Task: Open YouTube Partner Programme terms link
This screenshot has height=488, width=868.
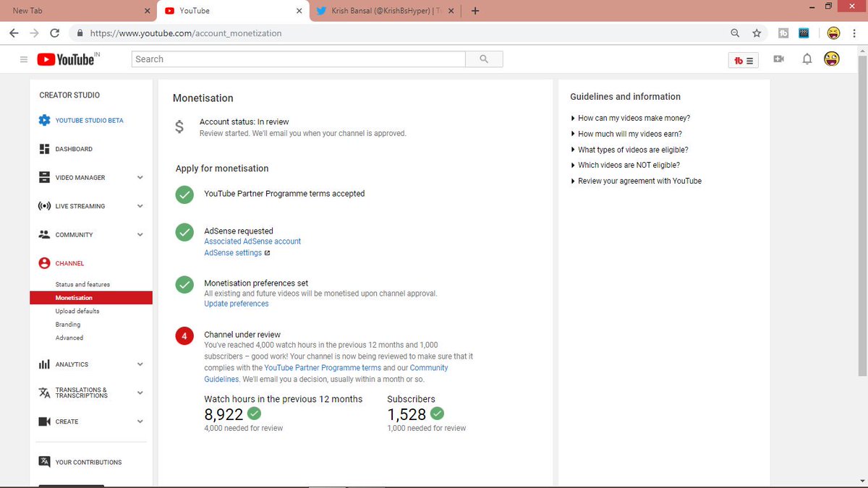Action: point(323,368)
